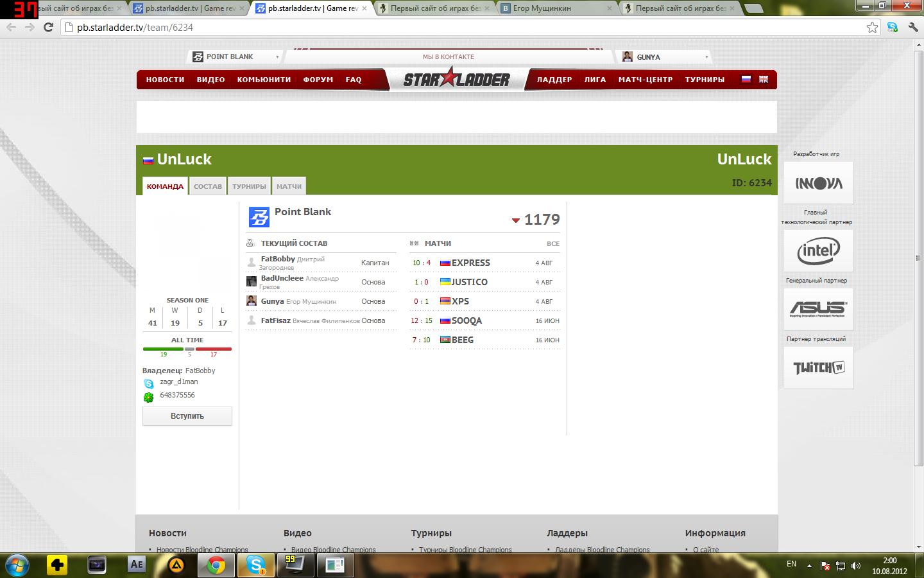Open the SOOQA team match link

pyautogui.click(x=466, y=320)
